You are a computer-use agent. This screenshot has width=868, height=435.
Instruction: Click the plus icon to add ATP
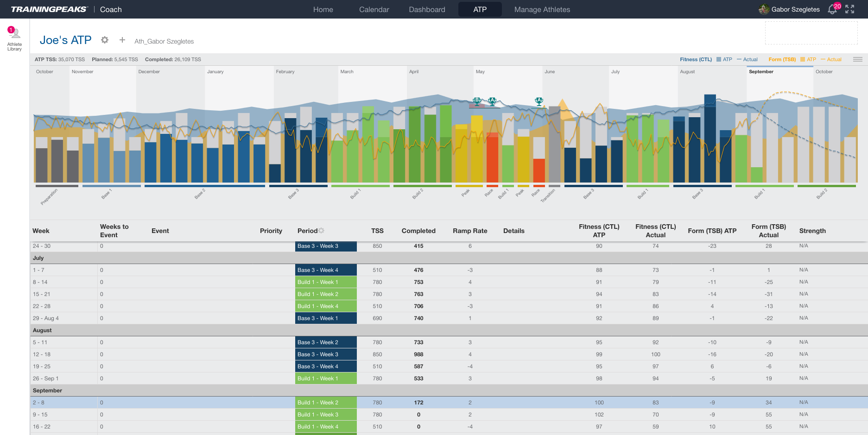[x=122, y=40]
